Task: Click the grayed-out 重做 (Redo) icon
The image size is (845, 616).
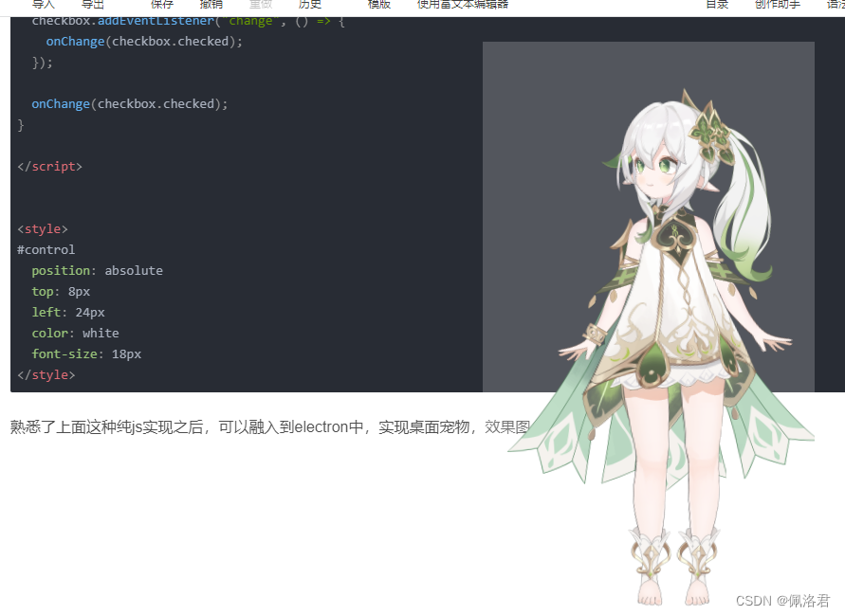Action: pos(260,4)
